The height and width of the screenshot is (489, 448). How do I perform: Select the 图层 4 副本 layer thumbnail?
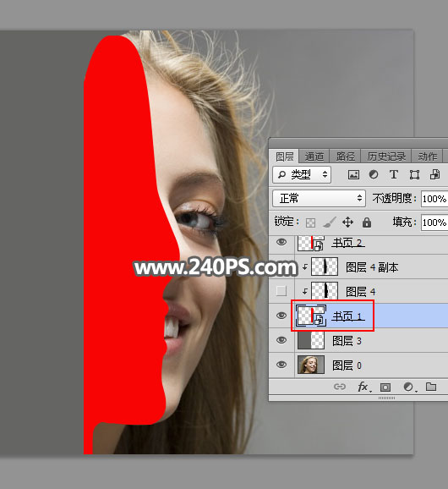click(x=325, y=266)
